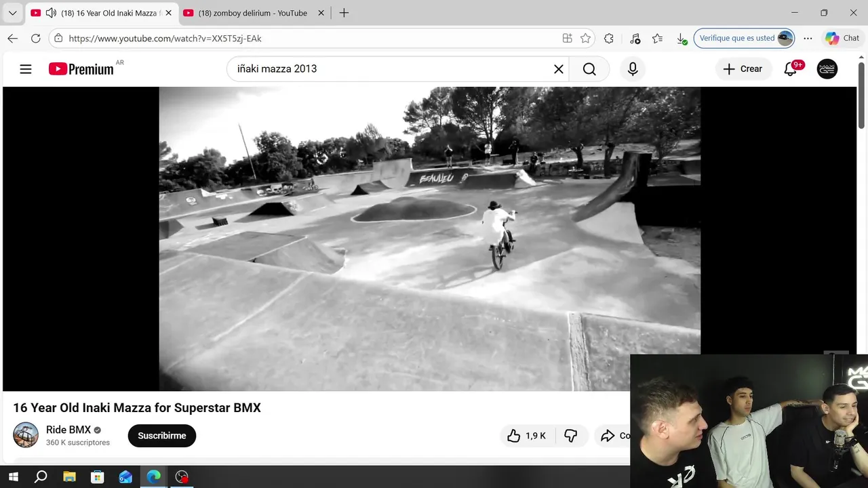This screenshot has height=488, width=868.
Task: Open the Copilot Chat sidebar button
Action: click(842, 39)
